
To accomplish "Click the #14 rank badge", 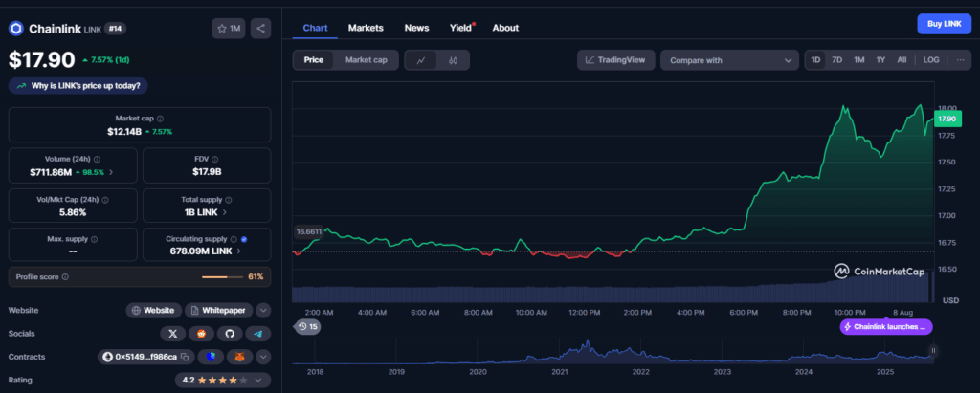I will pyautogui.click(x=115, y=28).
